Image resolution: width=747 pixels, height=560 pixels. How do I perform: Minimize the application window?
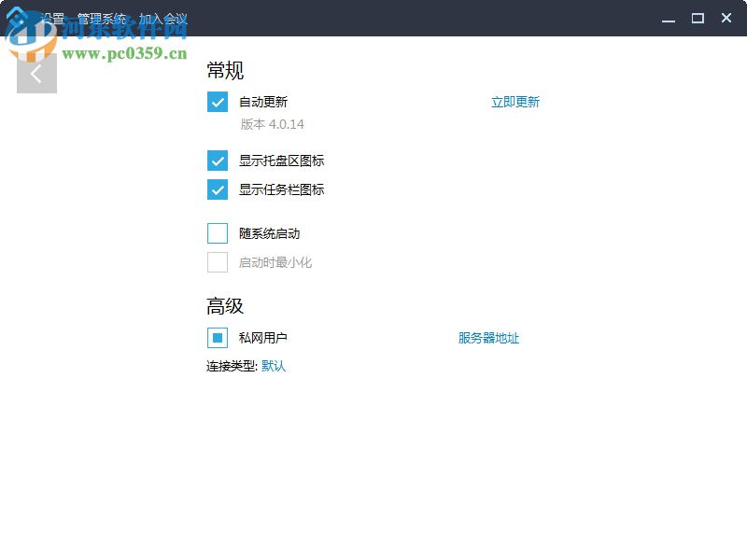click(x=669, y=18)
